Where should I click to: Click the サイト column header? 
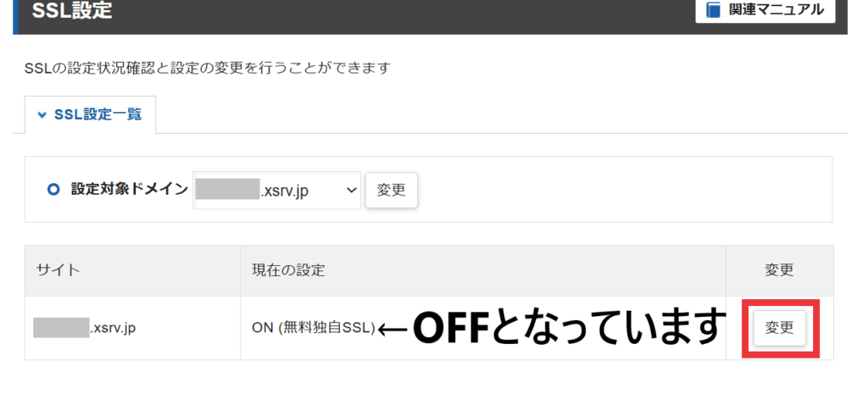[x=133, y=270]
